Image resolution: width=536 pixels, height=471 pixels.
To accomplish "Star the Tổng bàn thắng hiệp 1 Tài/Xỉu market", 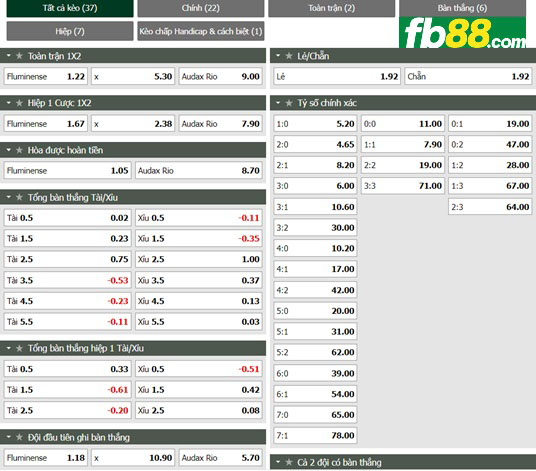I will [19, 348].
